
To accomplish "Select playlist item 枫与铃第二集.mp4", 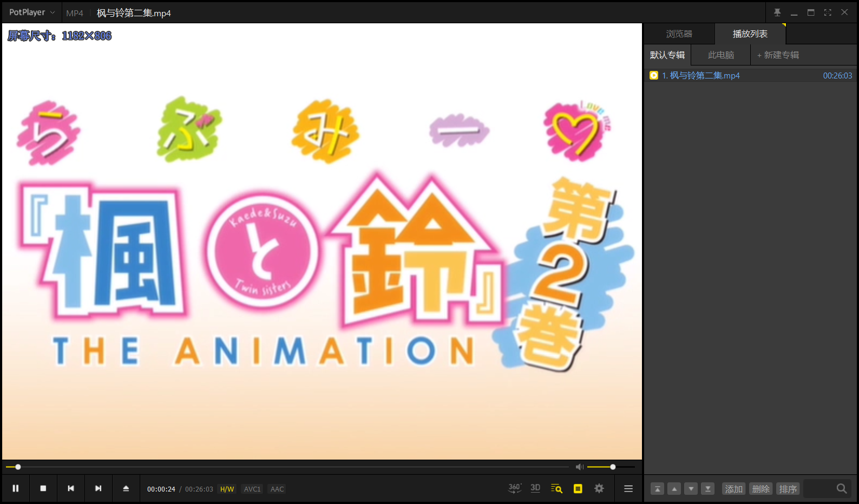I will [751, 75].
